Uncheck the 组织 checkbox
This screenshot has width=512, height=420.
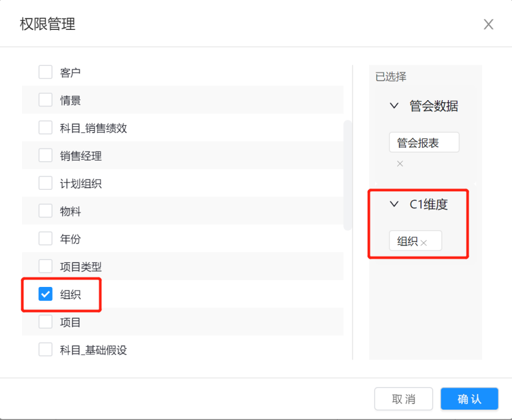tap(45, 294)
